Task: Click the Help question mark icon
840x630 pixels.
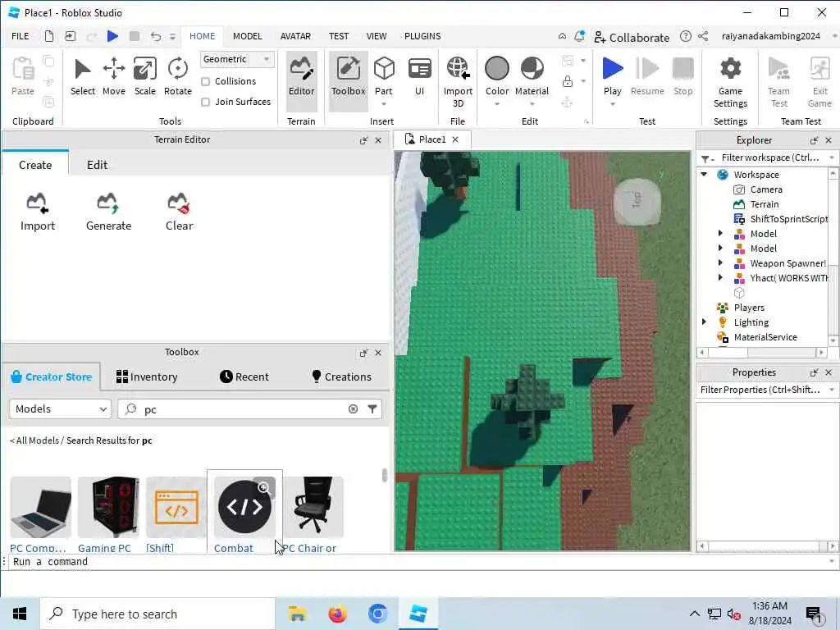Action: 685,36
